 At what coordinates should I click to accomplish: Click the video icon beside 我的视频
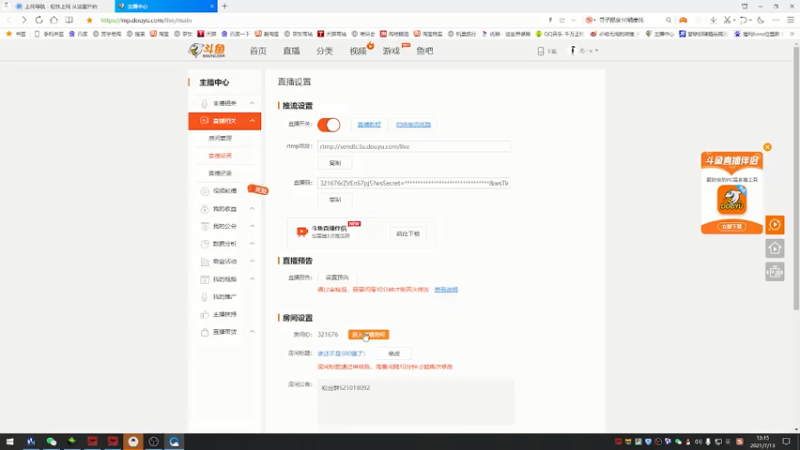205,279
